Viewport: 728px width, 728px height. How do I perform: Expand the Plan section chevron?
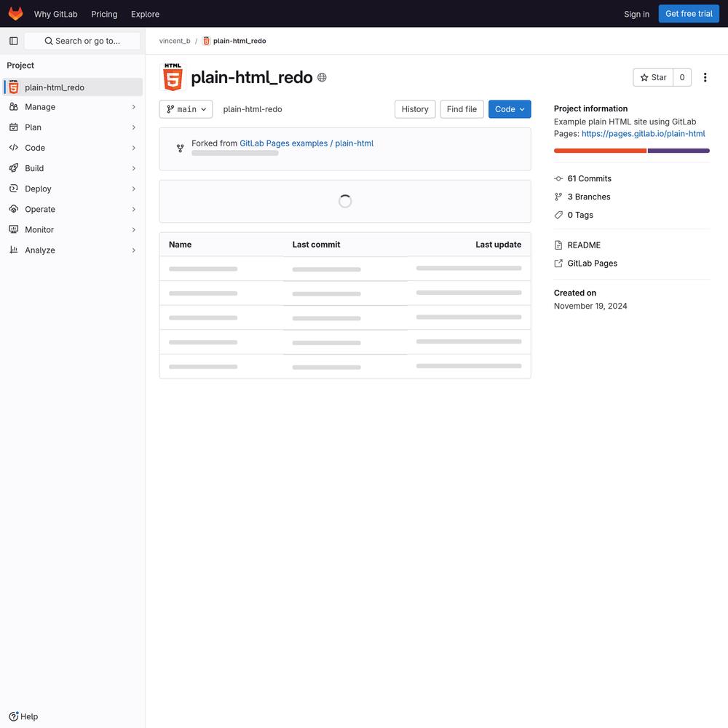click(x=133, y=127)
